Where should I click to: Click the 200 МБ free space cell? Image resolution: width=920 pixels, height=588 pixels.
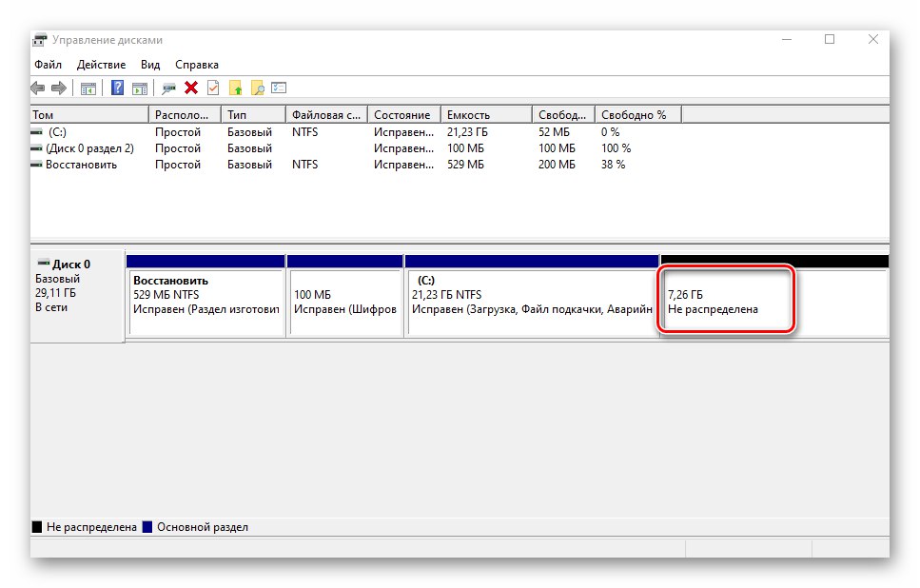pyautogui.click(x=557, y=165)
